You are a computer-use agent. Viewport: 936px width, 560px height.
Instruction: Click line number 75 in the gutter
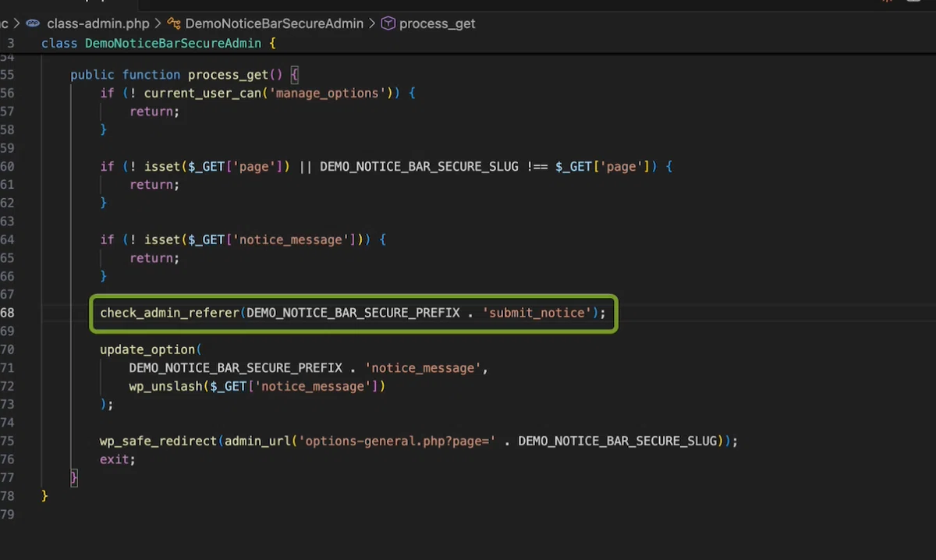pos(8,441)
